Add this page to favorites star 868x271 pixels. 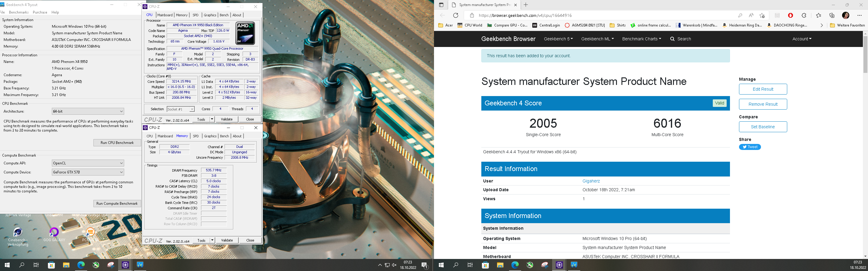click(x=762, y=15)
